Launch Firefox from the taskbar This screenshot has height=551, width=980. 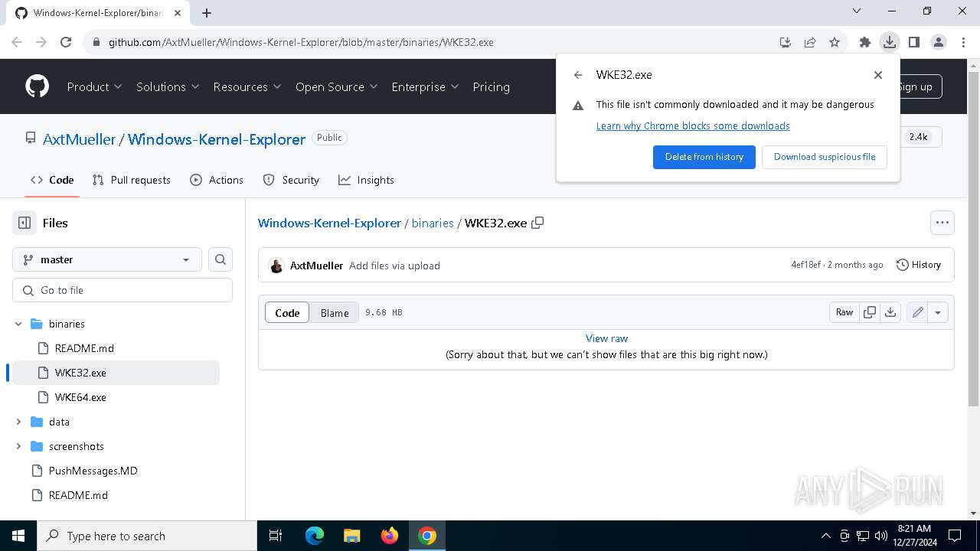click(390, 536)
